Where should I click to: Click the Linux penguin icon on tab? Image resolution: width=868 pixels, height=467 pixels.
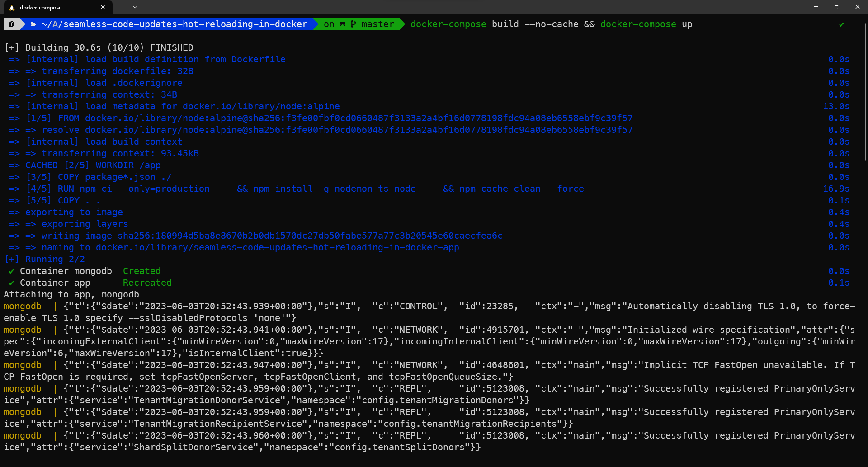click(x=12, y=8)
